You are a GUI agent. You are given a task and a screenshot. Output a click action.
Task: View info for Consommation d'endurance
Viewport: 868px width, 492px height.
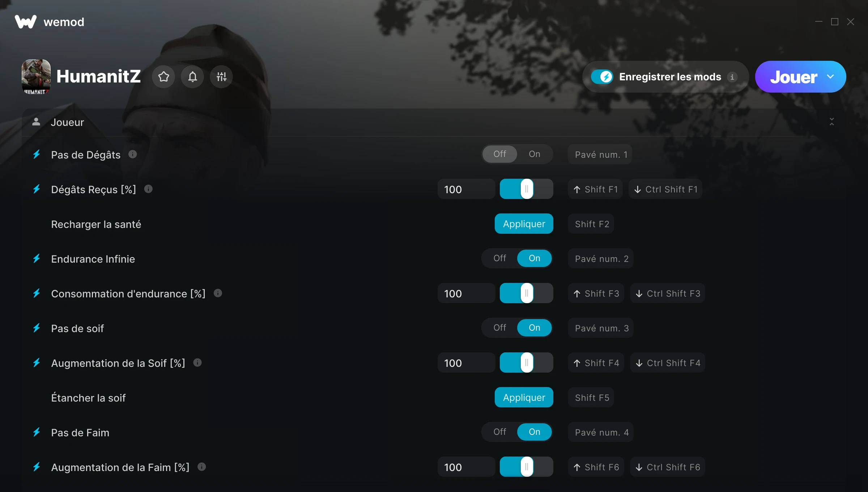pos(218,293)
